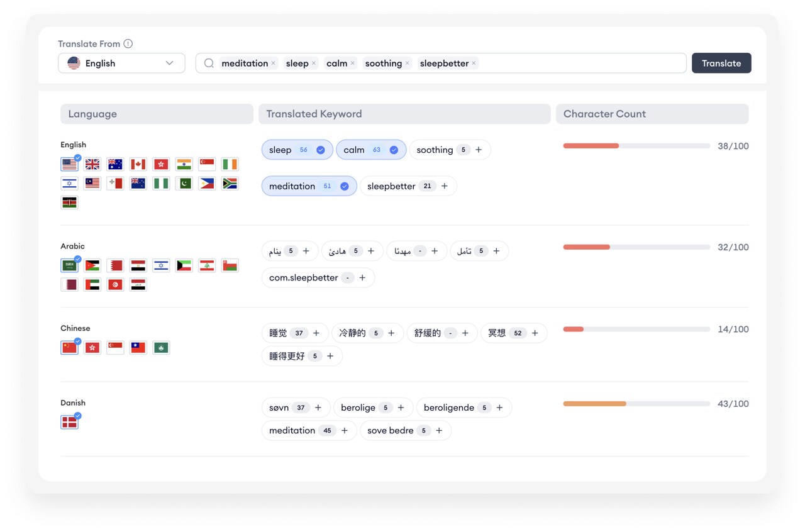Click the Arabic 32/100 character count bar
805x532 pixels.
pos(636,247)
